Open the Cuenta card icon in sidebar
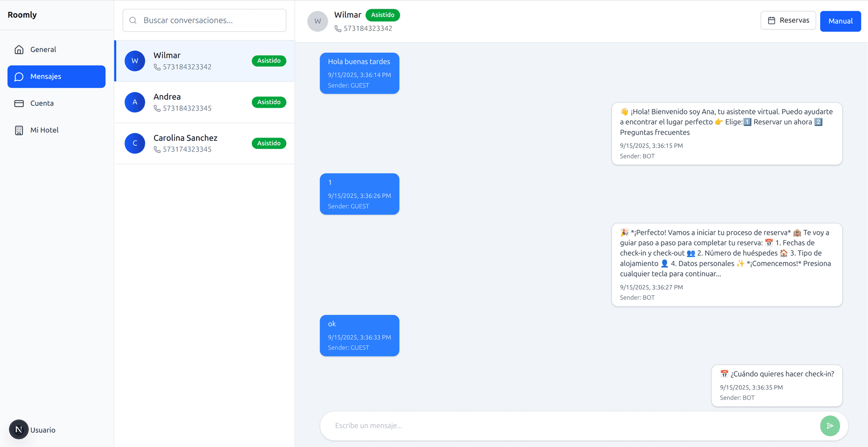This screenshot has height=447, width=868. point(19,103)
